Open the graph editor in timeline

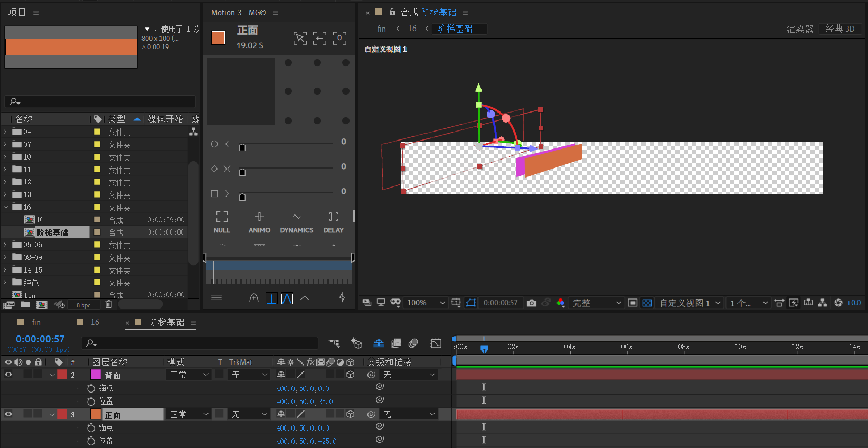[436, 343]
